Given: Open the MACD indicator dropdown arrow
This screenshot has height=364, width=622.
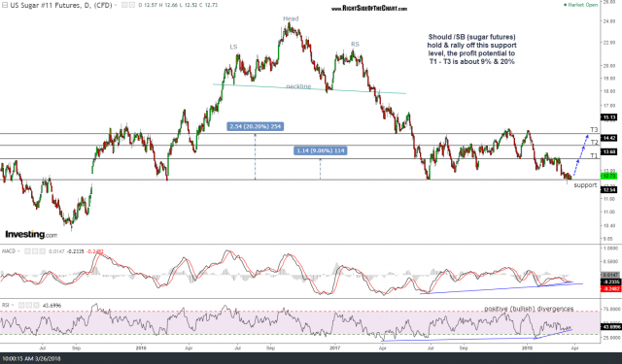Looking at the screenshot, I should tap(18, 251).
